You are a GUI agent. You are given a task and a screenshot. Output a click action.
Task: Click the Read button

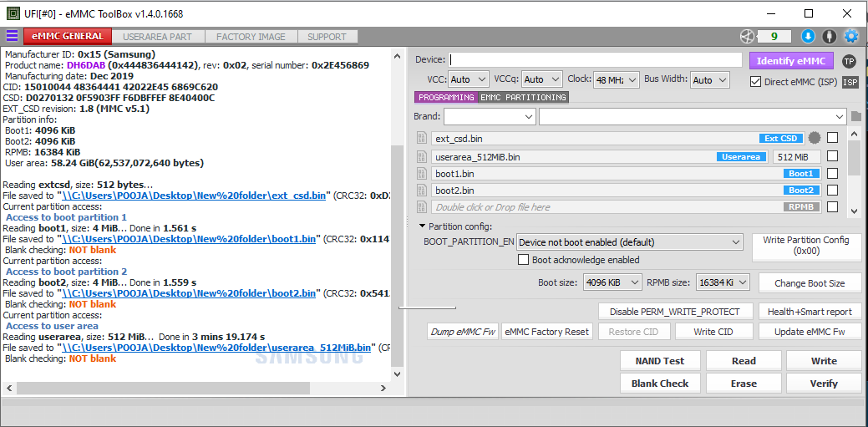click(744, 360)
